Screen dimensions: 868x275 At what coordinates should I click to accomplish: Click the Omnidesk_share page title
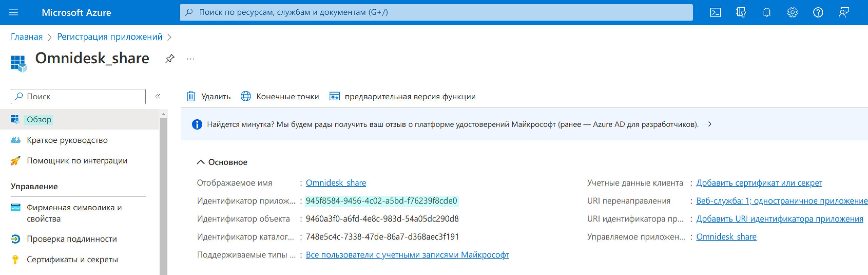pos(92,58)
